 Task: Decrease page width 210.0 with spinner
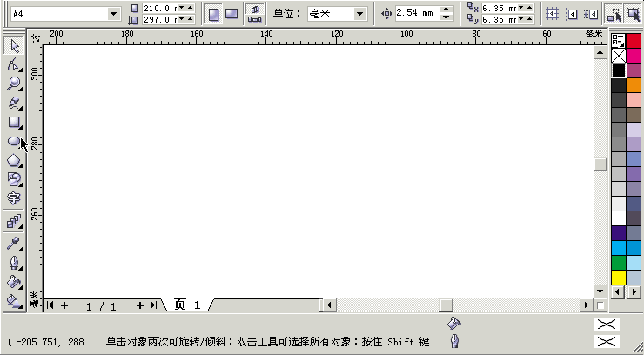point(182,8)
